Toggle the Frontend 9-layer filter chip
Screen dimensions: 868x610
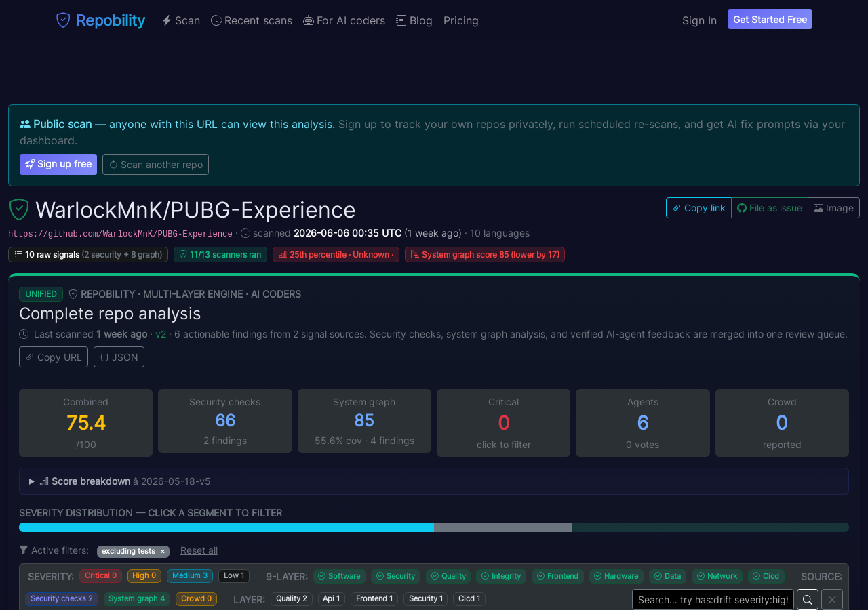tap(557, 576)
